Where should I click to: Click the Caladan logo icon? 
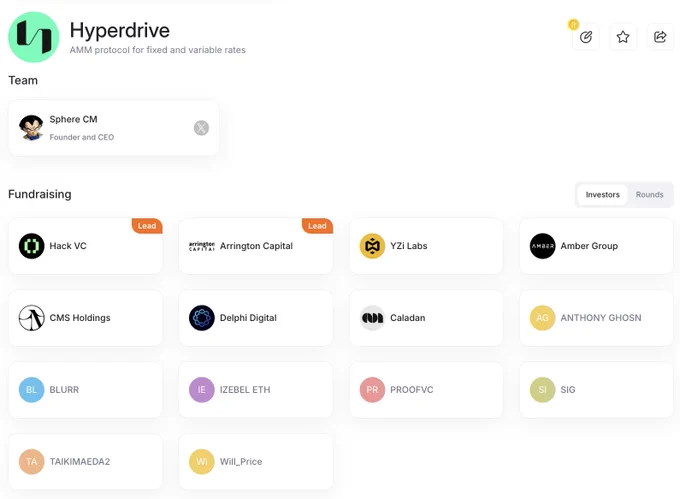click(372, 318)
